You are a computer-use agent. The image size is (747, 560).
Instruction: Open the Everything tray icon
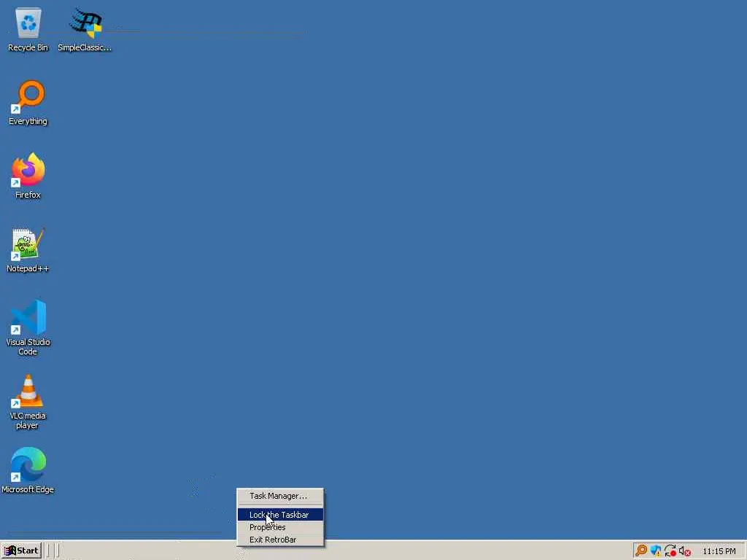(x=641, y=551)
